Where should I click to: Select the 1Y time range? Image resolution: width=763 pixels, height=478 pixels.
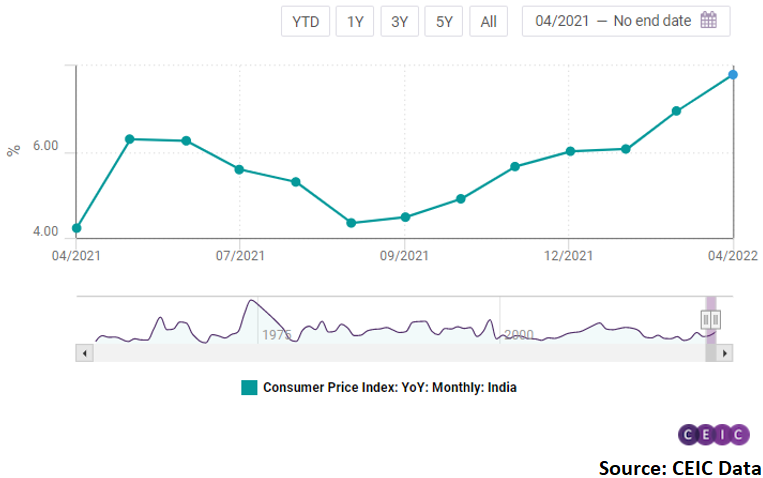pos(355,21)
